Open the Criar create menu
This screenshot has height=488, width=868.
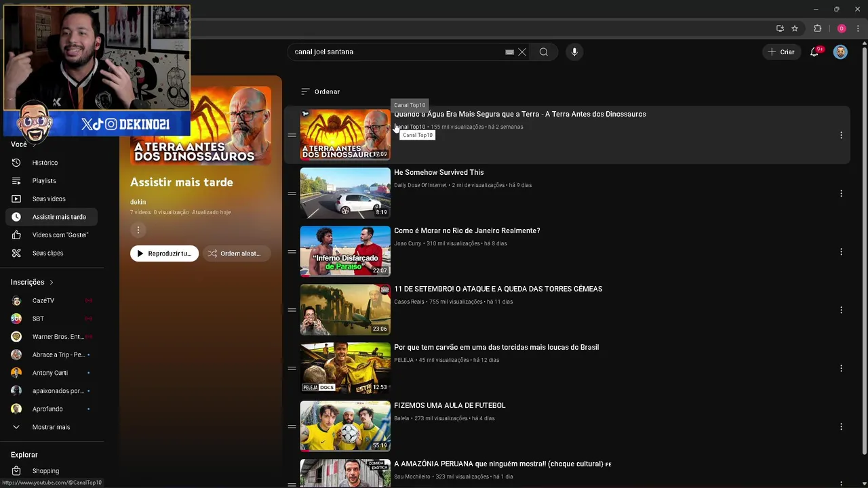point(781,52)
